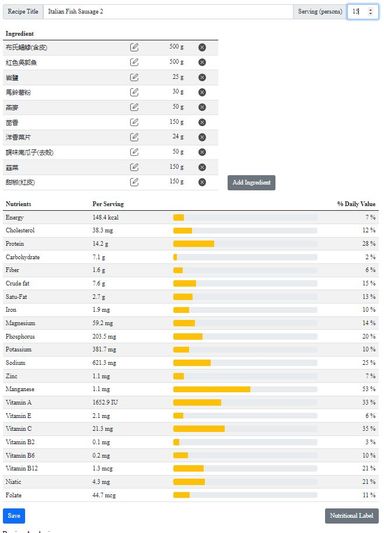This screenshot has height=533, width=384.
Task: Focus the Serving persons number field
Action: (363, 12)
